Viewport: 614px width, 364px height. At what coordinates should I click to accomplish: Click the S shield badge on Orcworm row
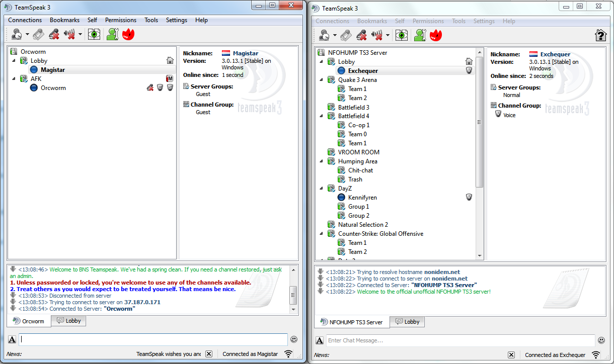point(170,87)
